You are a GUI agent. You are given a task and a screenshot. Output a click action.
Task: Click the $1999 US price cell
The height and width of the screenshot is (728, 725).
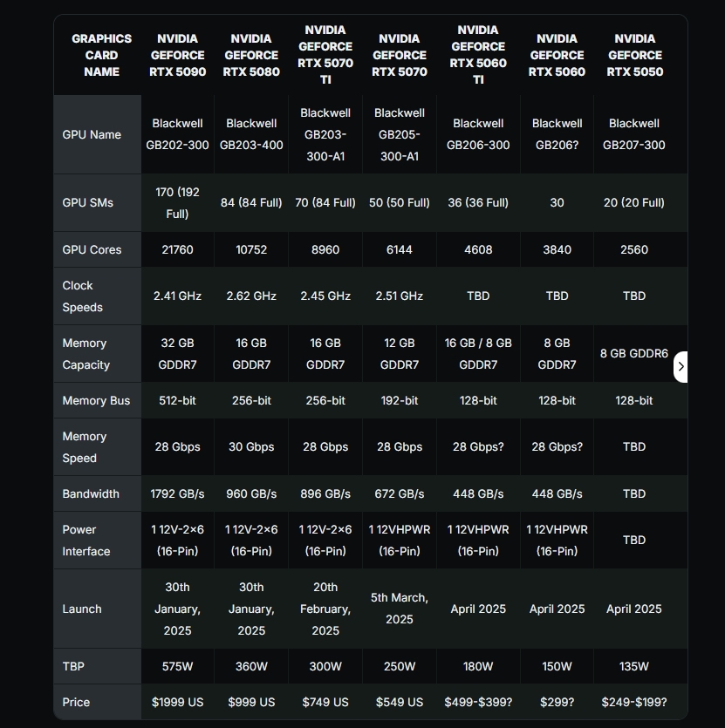coord(177,702)
